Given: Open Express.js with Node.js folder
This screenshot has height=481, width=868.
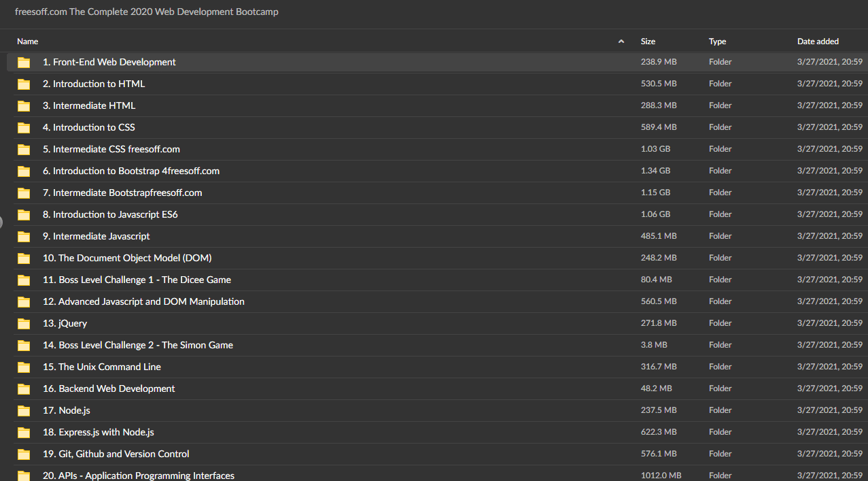Looking at the screenshot, I should click(x=98, y=432).
